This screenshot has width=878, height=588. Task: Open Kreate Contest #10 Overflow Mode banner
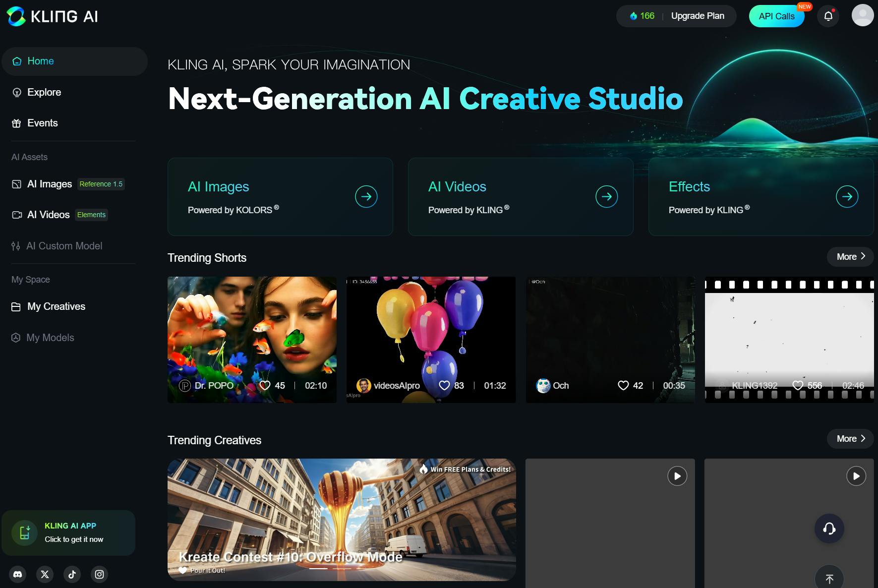click(342, 520)
